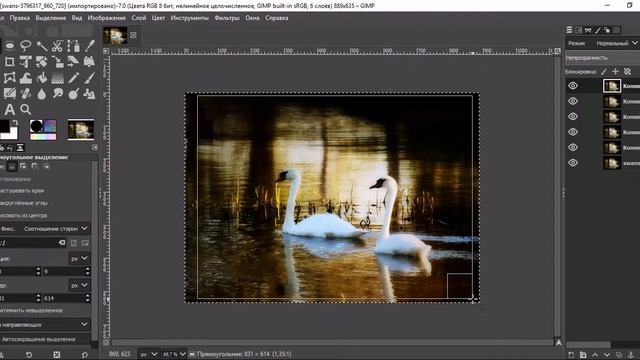This screenshot has width=640, height=360.
Task: Hide the swans layer via eye icon
Action: (573, 162)
